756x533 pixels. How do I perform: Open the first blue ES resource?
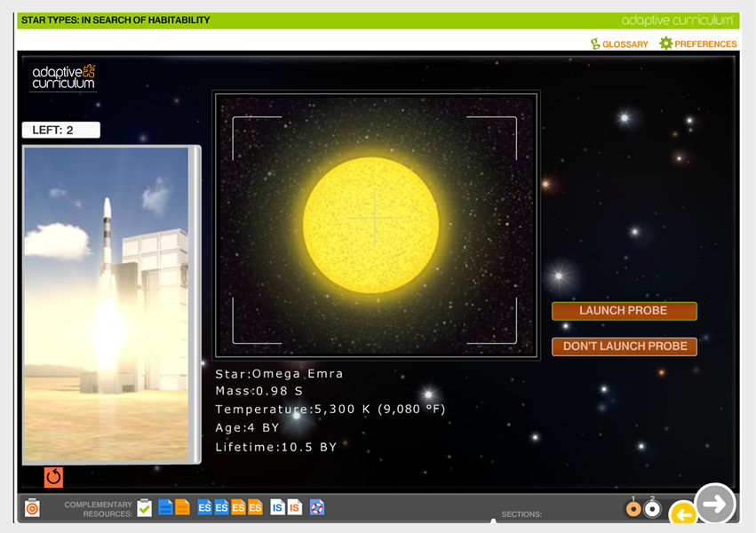[205, 508]
